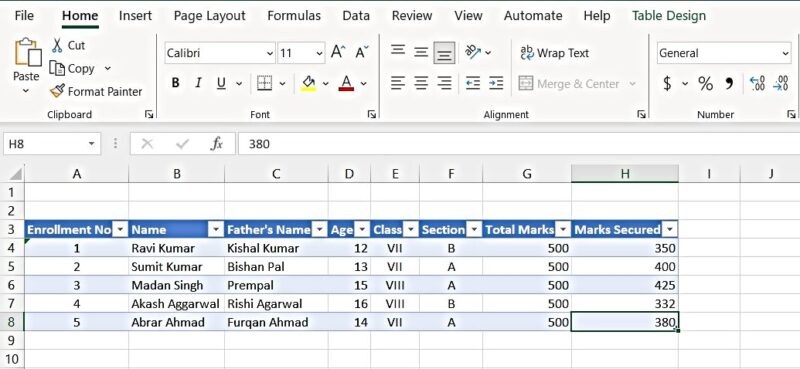The width and height of the screenshot is (800, 369).
Task: Open the Name column filter dropdown
Action: [x=216, y=230]
